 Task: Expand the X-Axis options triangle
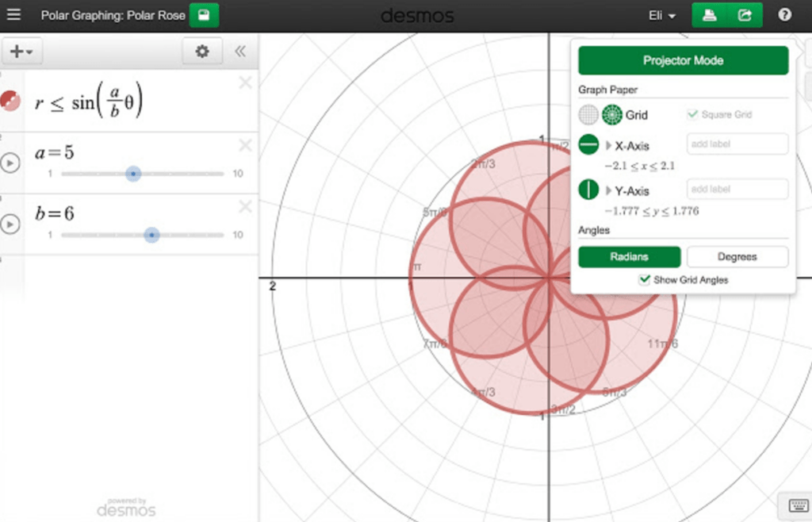click(608, 145)
